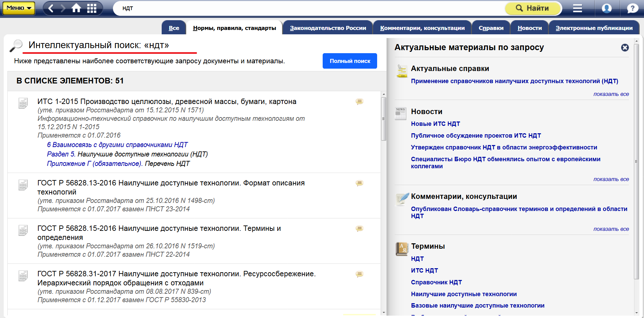644x318 pixels.
Task: Switch to the Все tab
Action: 174,28
